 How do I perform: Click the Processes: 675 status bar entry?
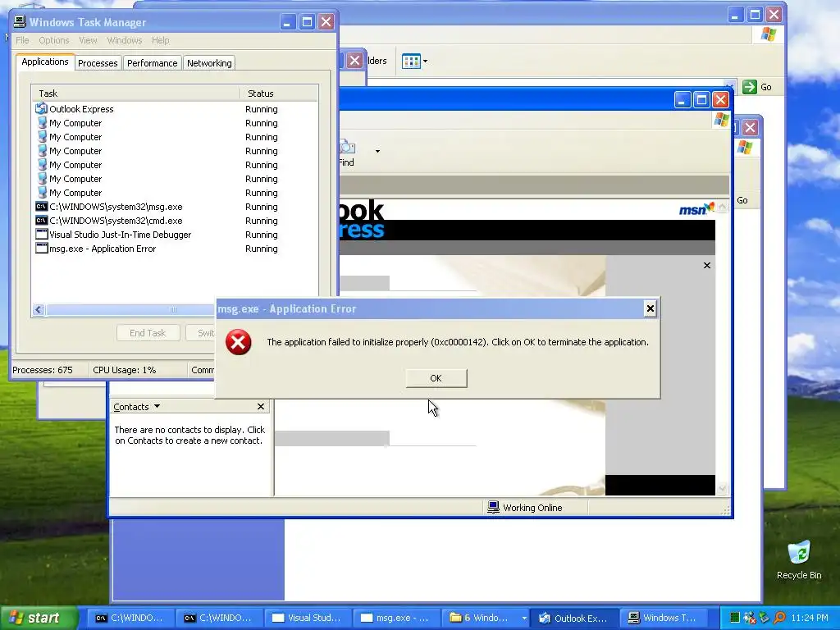pyautogui.click(x=43, y=370)
